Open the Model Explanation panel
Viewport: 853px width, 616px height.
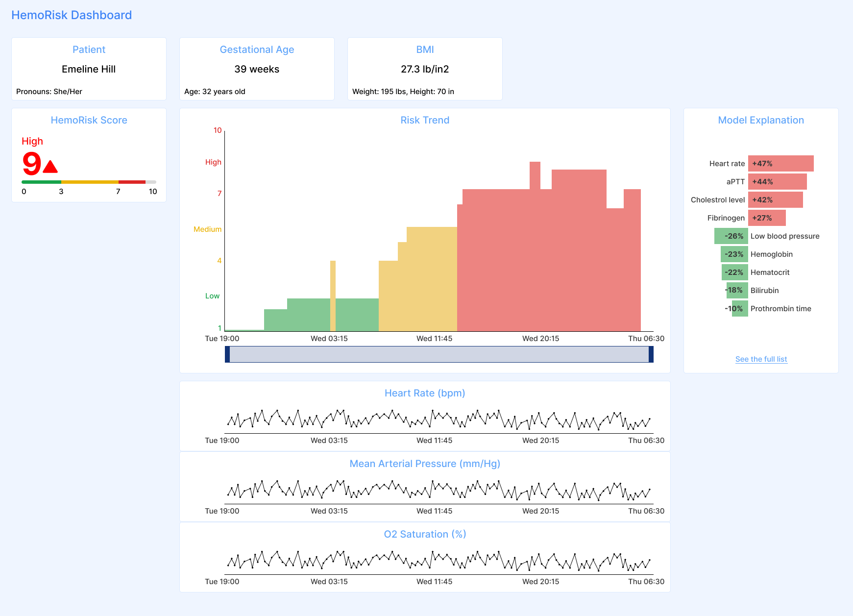[760, 120]
